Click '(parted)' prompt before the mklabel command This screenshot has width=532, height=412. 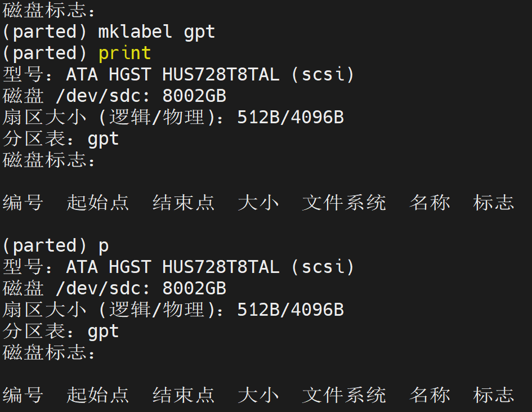45,32
